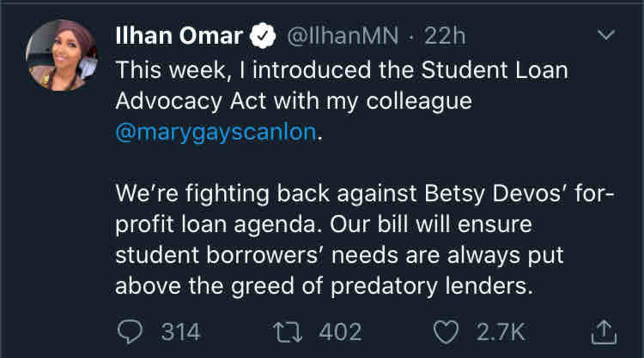The width and height of the screenshot is (644, 358).
Task: Click the @IlhanMN handle
Action: click(x=343, y=36)
